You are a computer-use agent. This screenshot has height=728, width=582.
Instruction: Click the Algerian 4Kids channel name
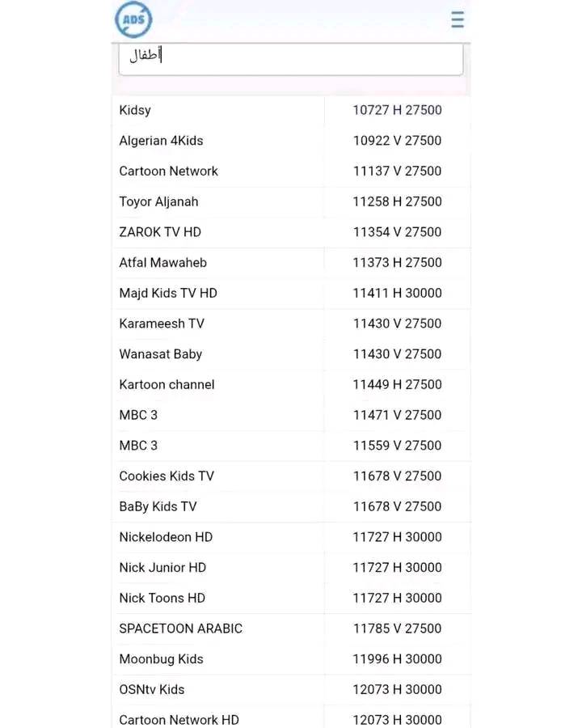click(161, 141)
